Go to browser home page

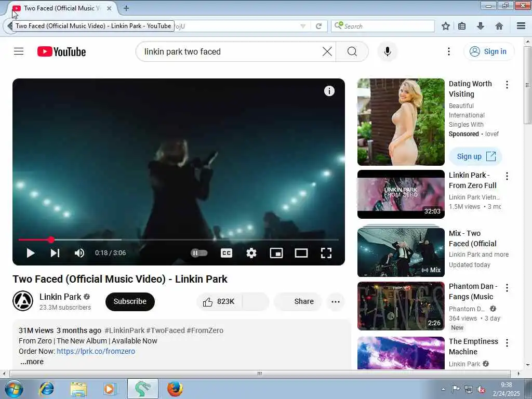click(499, 26)
